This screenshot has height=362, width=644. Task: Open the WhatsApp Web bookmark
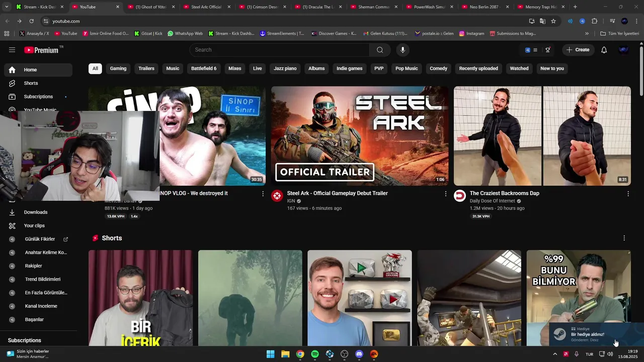(x=185, y=34)
